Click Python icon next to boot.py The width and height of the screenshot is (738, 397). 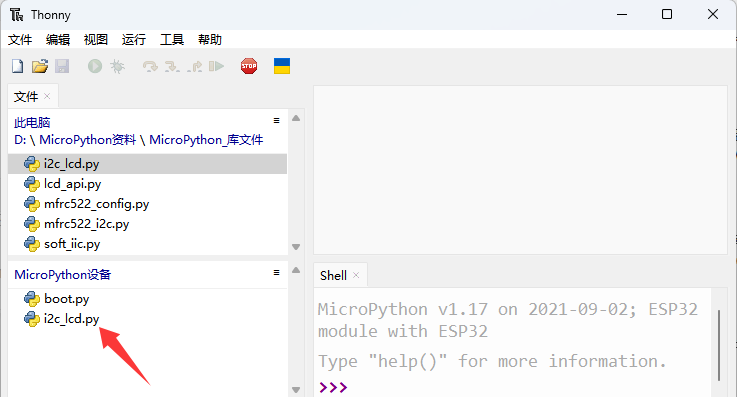[x=32, y=299]
